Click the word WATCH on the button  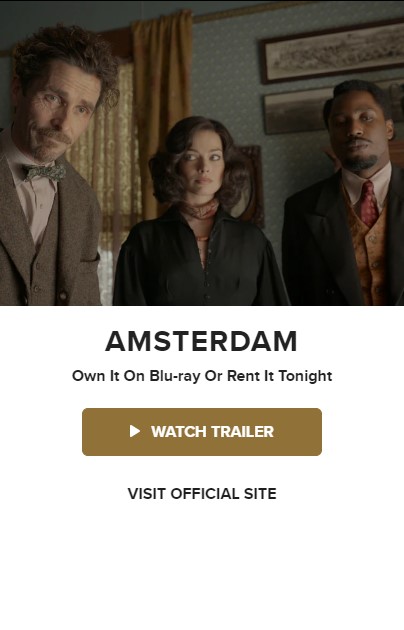(179, 432)
